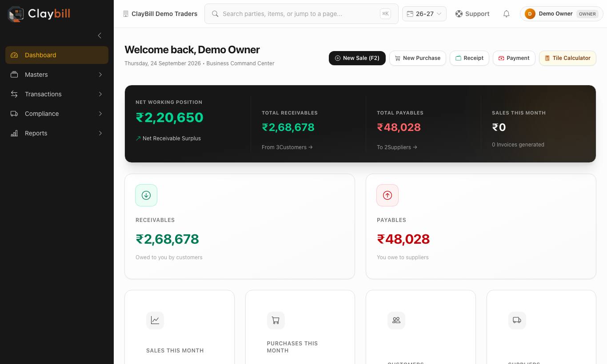Click ClayBill Demo Traders company name

[164, 14]
